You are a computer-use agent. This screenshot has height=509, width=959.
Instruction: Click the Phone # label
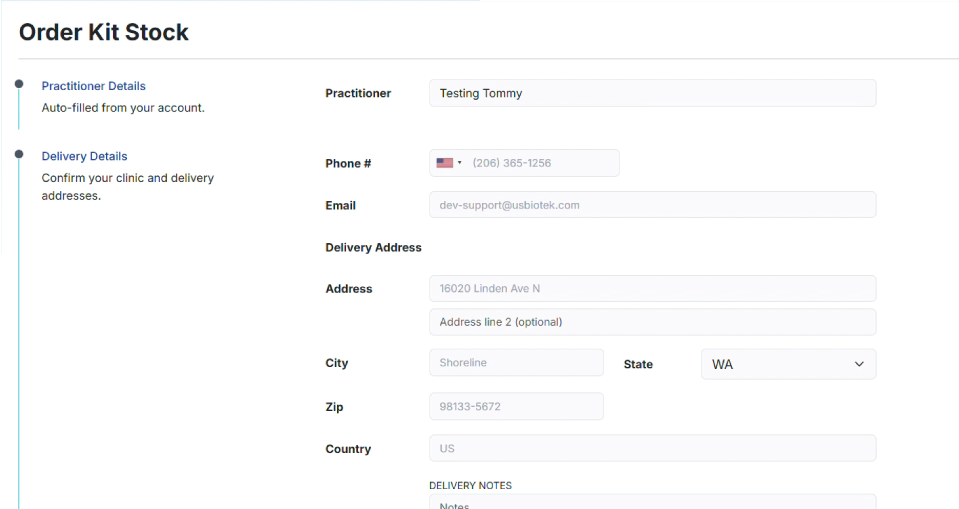348,163
